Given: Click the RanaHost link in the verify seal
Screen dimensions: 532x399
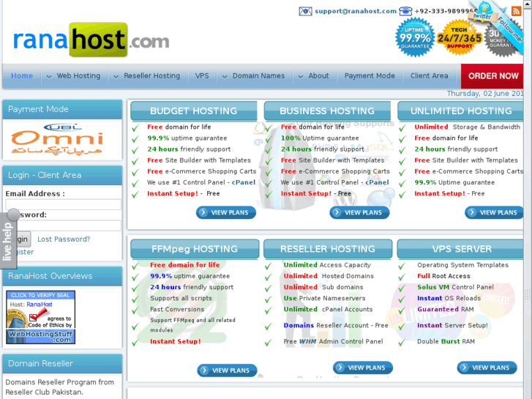Looking at the screenshot, I should click(x=40, y=305).
